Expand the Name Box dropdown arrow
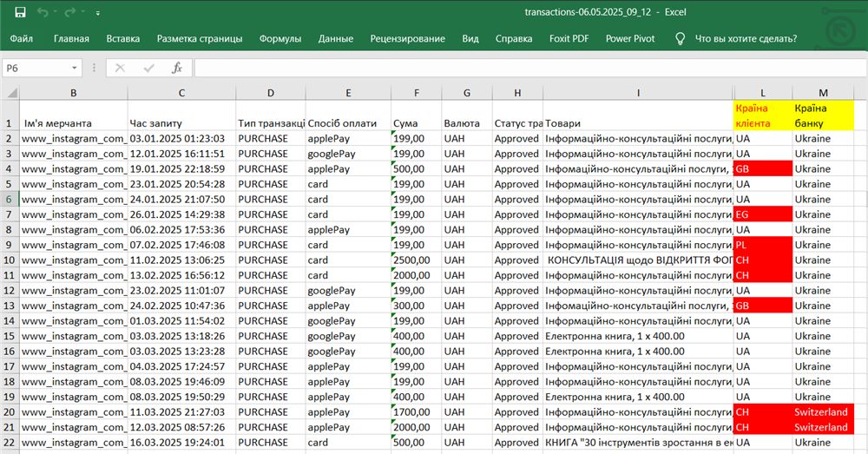 pos(74,68)
